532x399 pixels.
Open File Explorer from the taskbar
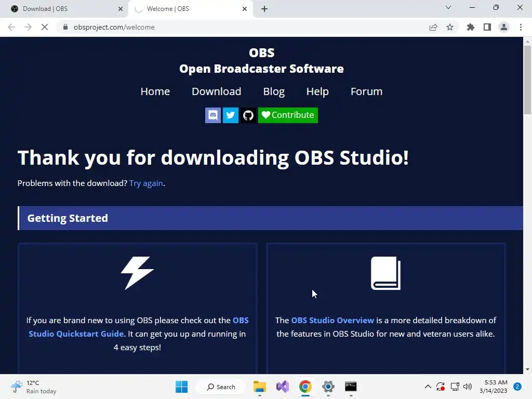click(260, 387)
